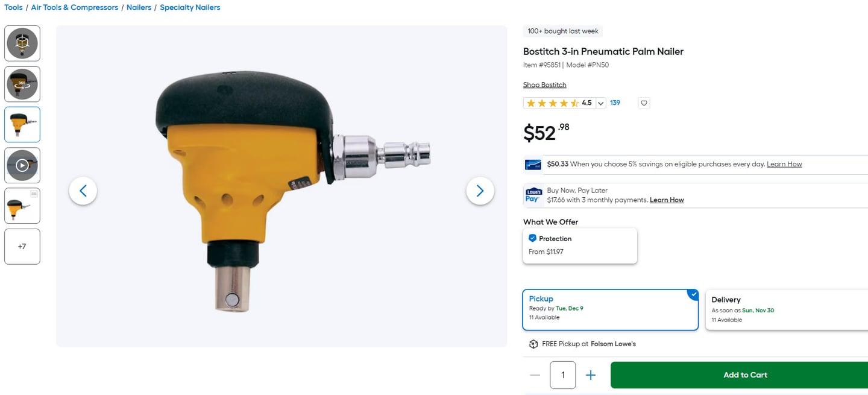Select the Delivery fulfillment option
This screenshot has height=395, width=868.
click(x=787, y=310)
